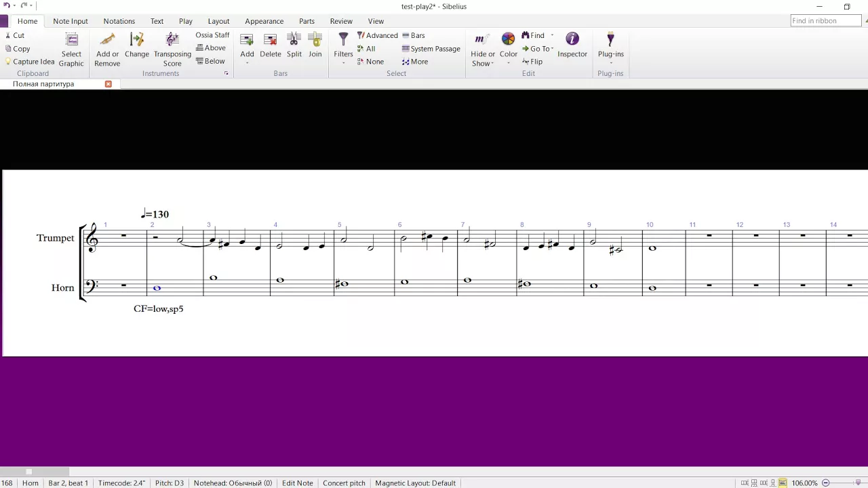Open the Instruments group dialog launcher

coord(226,73)
